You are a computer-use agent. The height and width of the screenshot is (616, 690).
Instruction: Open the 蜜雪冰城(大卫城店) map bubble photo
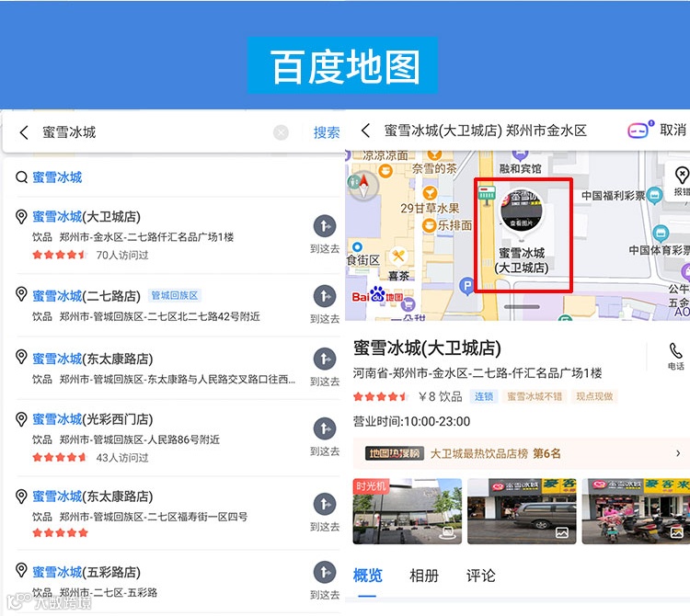pos(522,211)
